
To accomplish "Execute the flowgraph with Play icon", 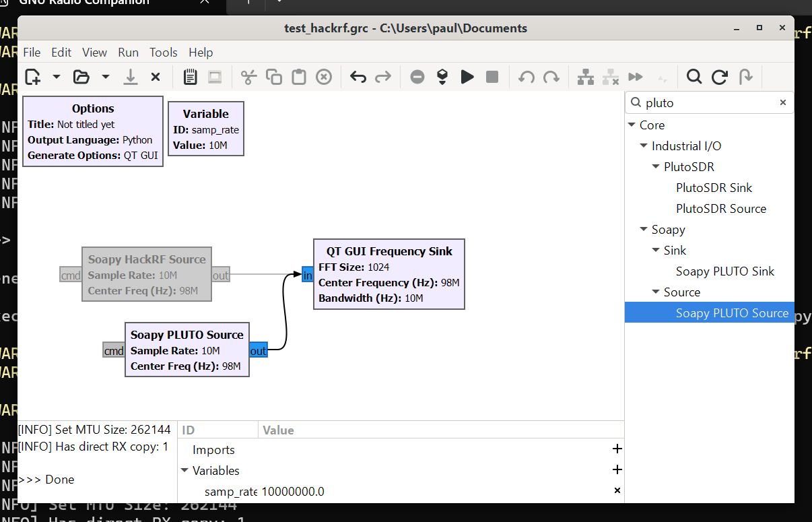I will [x=467, y=77].
